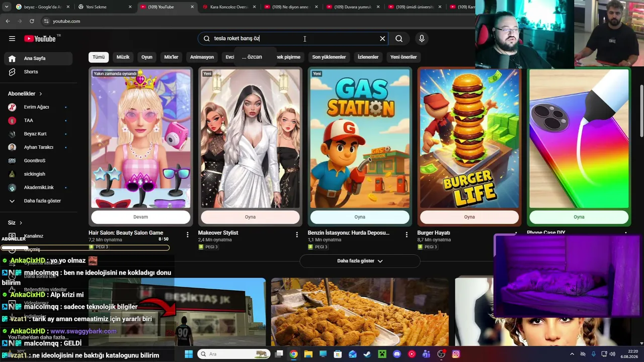This screenshot has width=644, height=362.
Task: Switch to the beyaz Google search tab
Action: pyautogui.click(x=42, y=7)
